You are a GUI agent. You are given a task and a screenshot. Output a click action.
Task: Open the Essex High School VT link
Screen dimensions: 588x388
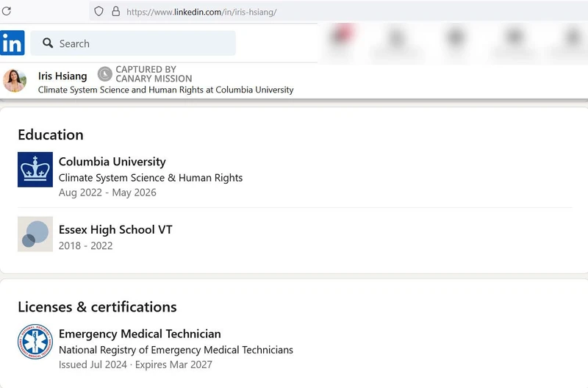click(115, 229)
